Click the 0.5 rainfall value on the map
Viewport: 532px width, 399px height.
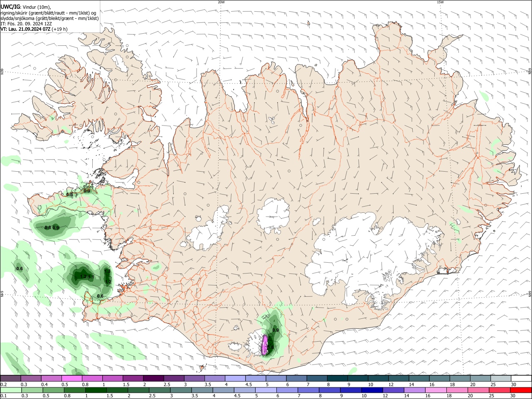[69, 195]
